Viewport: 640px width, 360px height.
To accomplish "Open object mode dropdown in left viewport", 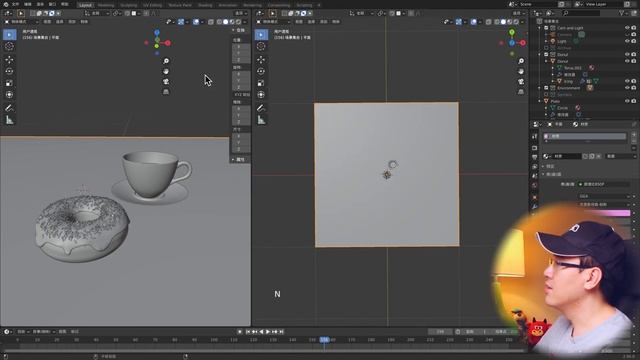I will pos(22,22).
